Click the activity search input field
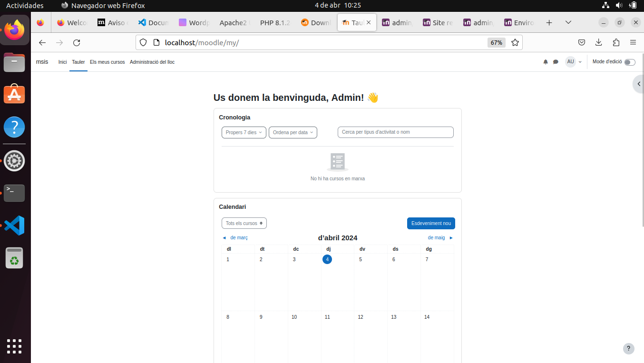644x363 pixels. click(395, 132)
